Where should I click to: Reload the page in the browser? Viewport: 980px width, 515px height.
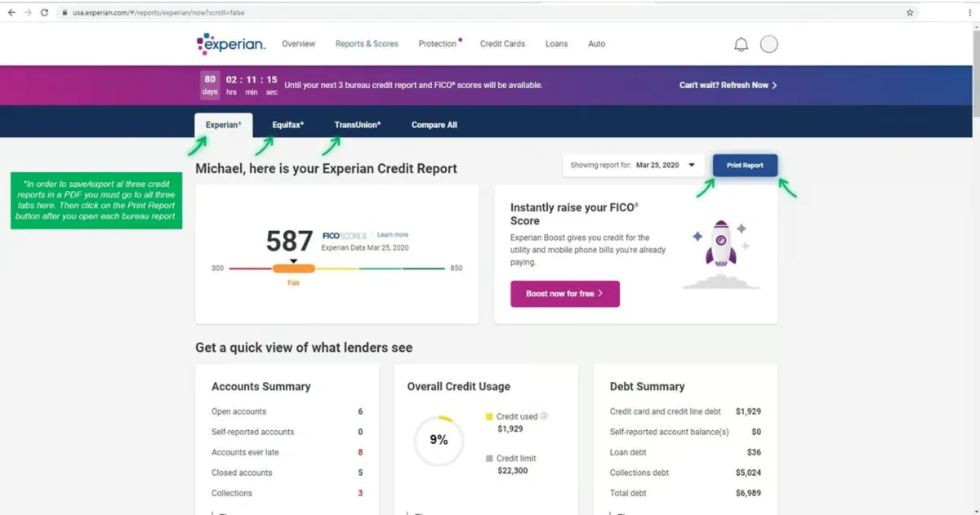pos(44,12)
